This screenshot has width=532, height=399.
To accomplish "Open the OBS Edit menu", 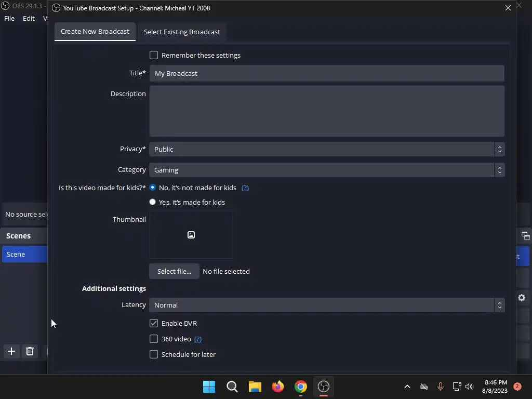I will point(29,18).
